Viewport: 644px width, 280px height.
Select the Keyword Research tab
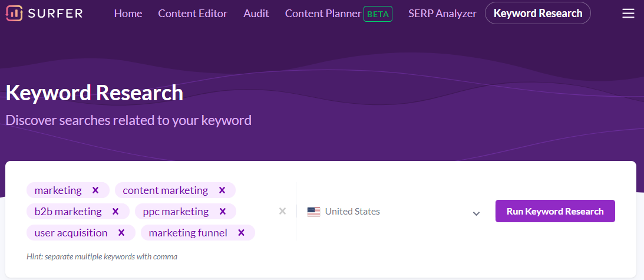click(537, 13)
